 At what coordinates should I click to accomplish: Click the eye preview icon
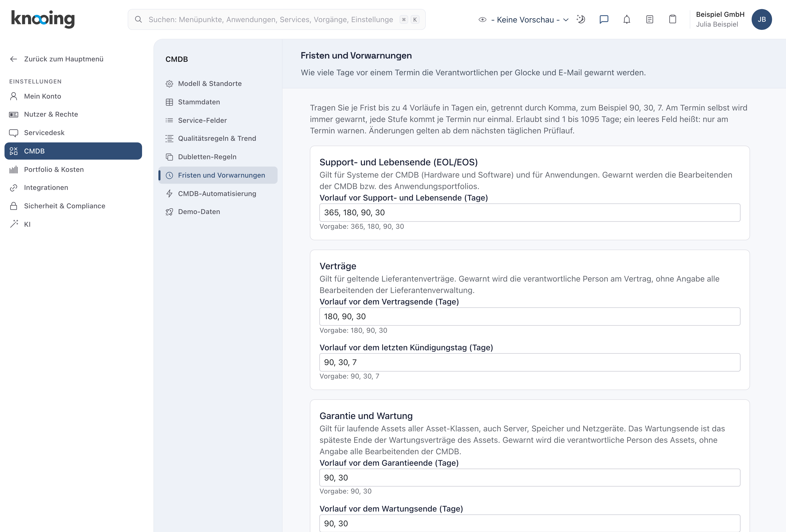[482, 20]
